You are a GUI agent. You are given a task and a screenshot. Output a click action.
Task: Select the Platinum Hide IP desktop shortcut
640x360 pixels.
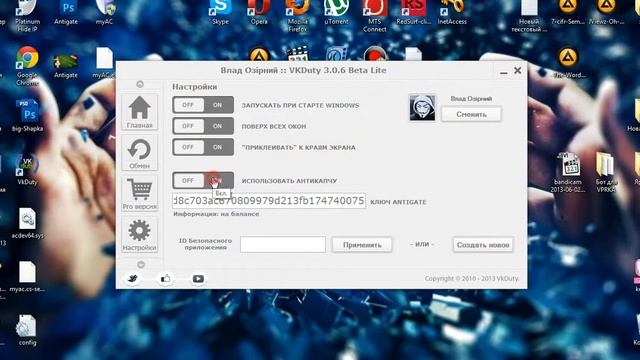click(27, 16)
